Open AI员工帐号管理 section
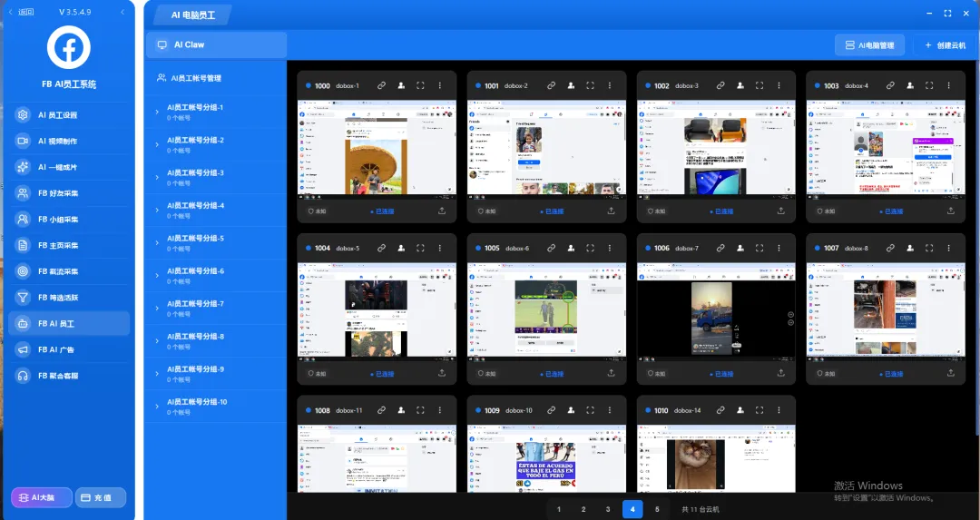This screenshot has height=520, width=980. tap(215, 78)
